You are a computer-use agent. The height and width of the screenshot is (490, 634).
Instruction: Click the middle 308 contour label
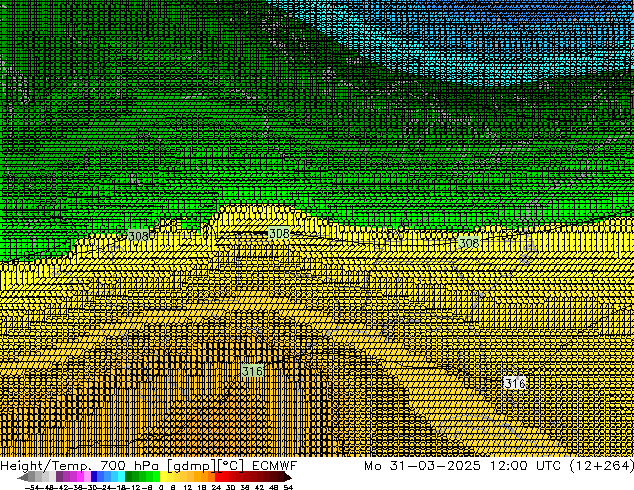point(279,233)
